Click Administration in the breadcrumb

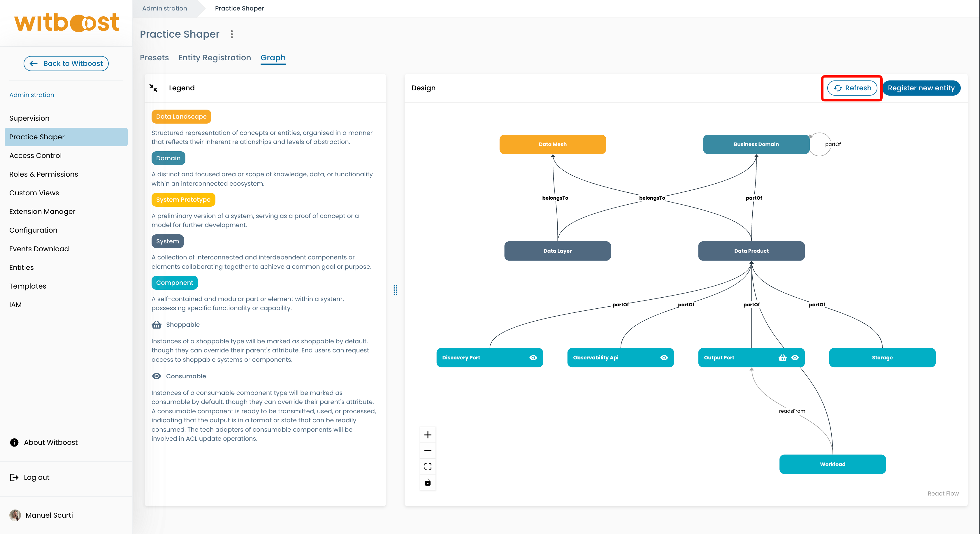pos(165,8)
